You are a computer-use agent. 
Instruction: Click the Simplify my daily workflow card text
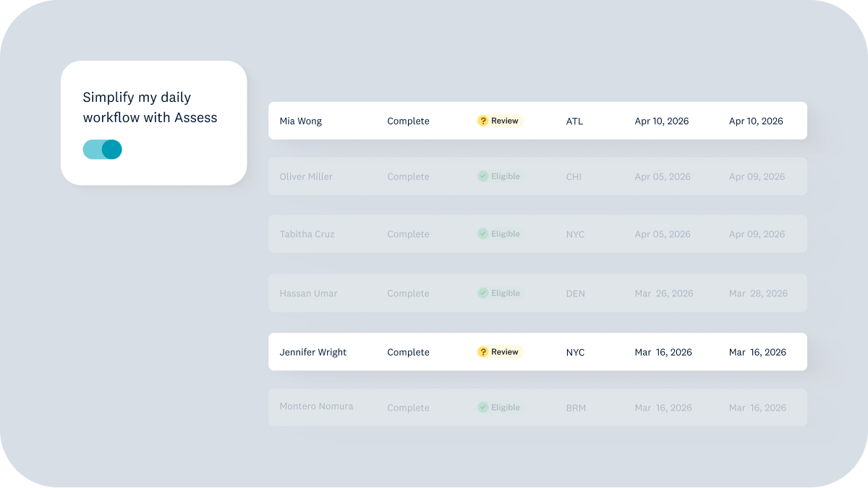[150, 108]
